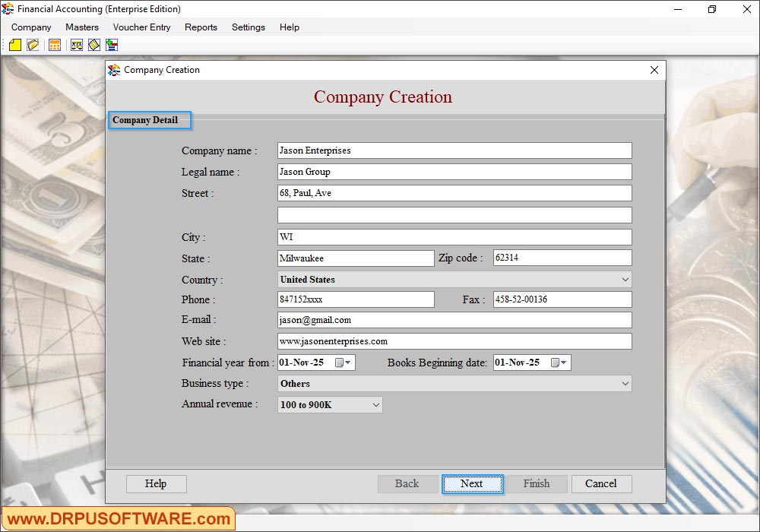Open the Business type dropdown

[x=626, y=383]
